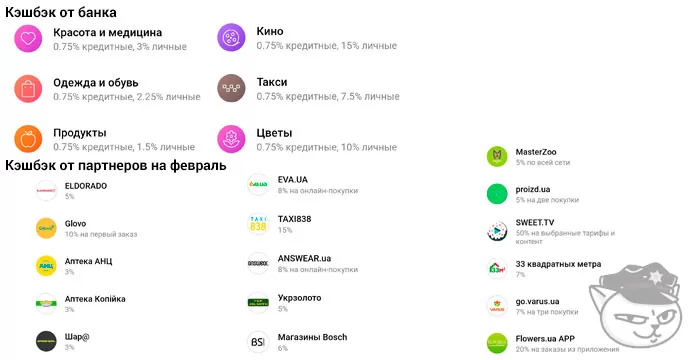This screenshot has width=700, height=360.
Task: Click the go.varus.ua partner label
Action: point(538,301)
